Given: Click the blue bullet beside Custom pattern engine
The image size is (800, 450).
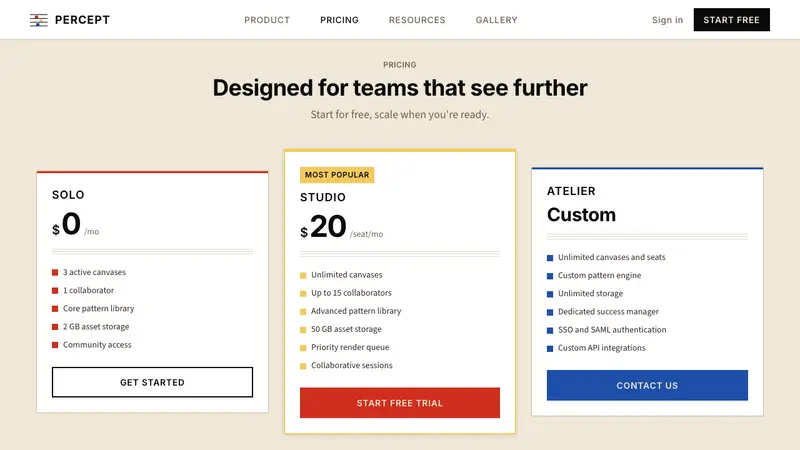Looking at the screenshot, I should click(550, 276).
